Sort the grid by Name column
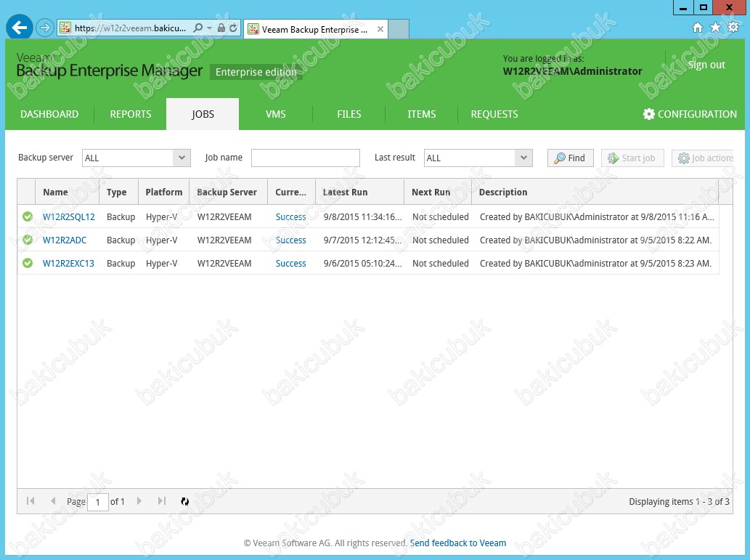Image resolution: width=750 pixels, height=560 pixels. coord(68,192)
